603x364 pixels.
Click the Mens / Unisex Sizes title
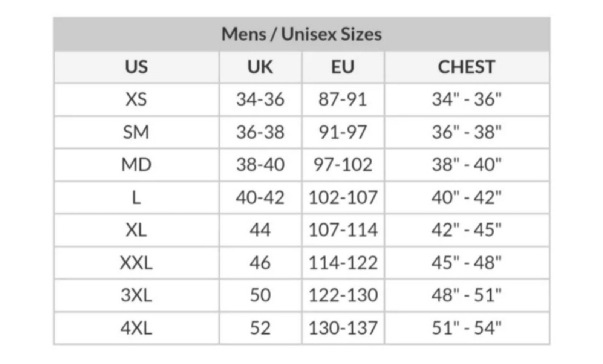[x=301, y=34]
